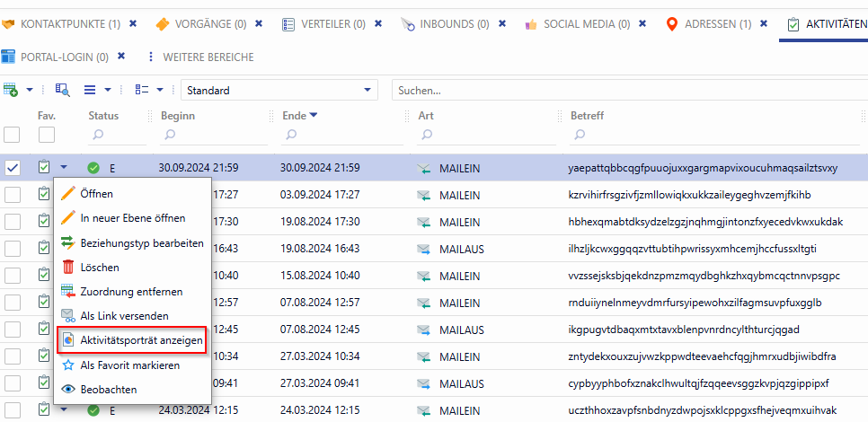
Task: Click the envelope icon for Als Link versenden
Action: coord(67,316)
